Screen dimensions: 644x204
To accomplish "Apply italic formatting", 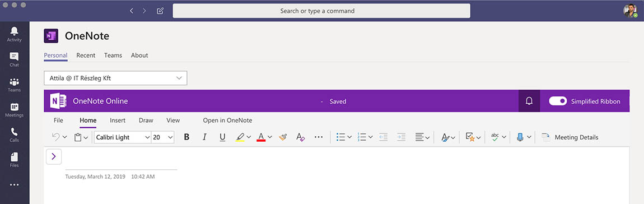I will click(x=204, y=137).
